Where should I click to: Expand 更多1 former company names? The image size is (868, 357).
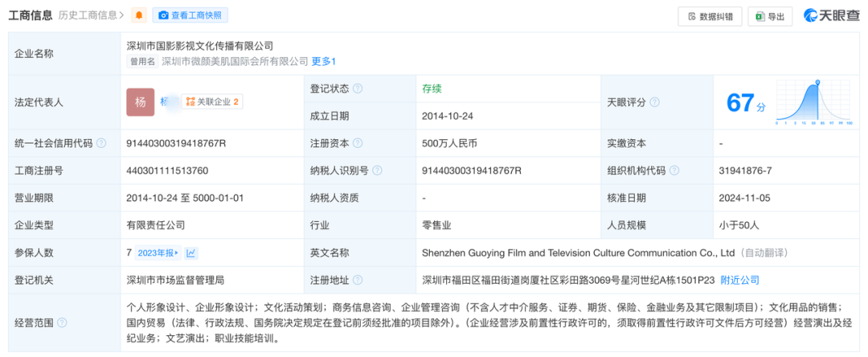[x=323, y=61]
